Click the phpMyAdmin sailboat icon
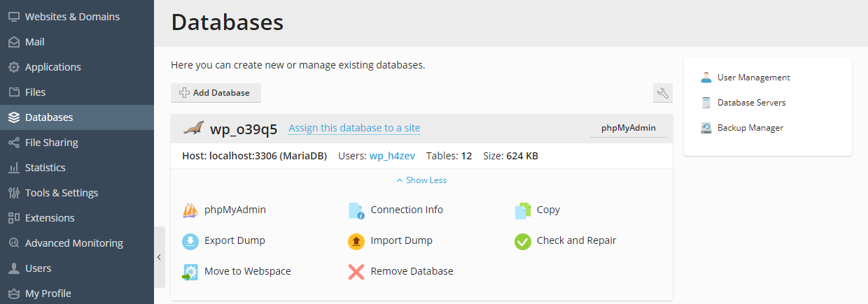This screenshot has height=304, width=868. 190,210
